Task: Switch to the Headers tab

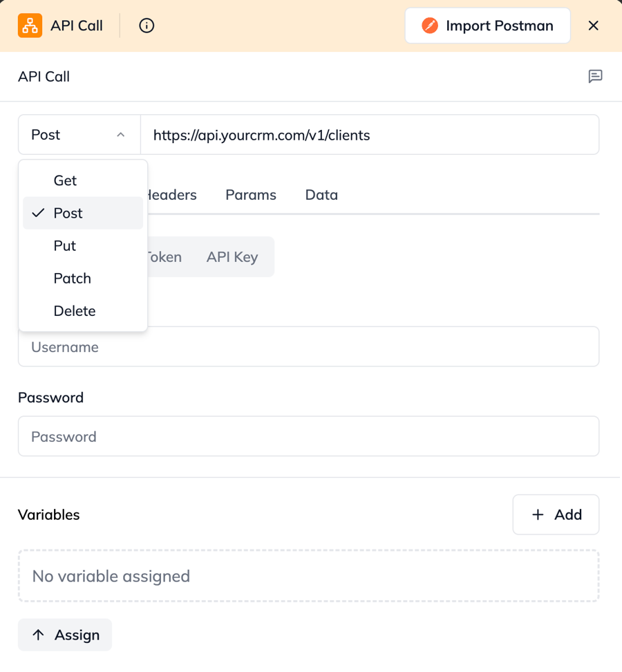Action: pos(173,195)
